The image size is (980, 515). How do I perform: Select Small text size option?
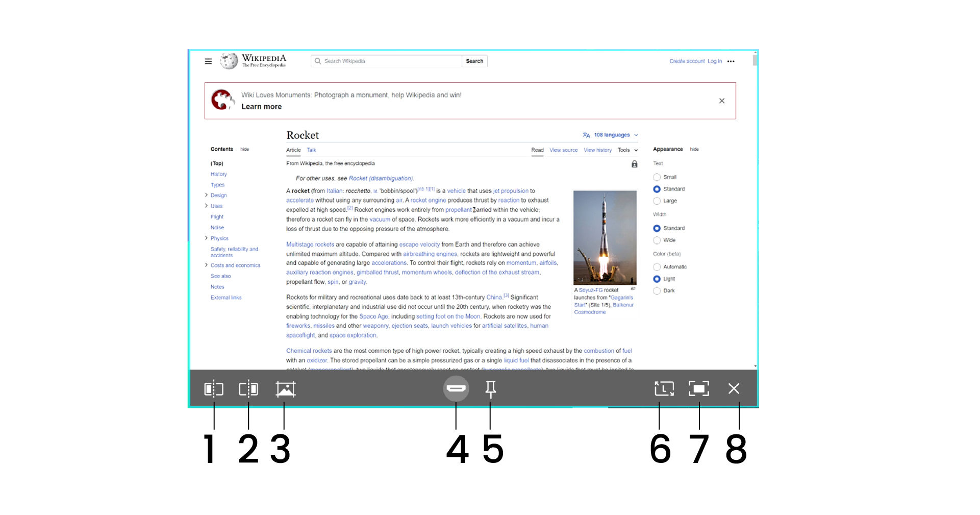(x=657, y=177)
